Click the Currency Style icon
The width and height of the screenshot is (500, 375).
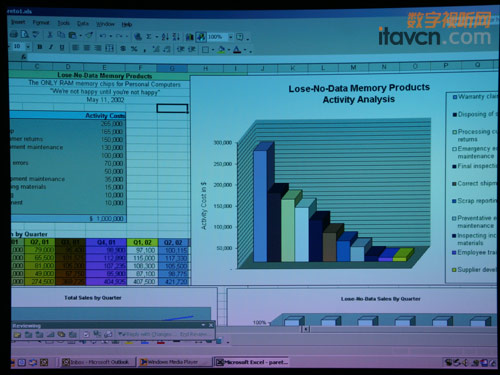123,49
